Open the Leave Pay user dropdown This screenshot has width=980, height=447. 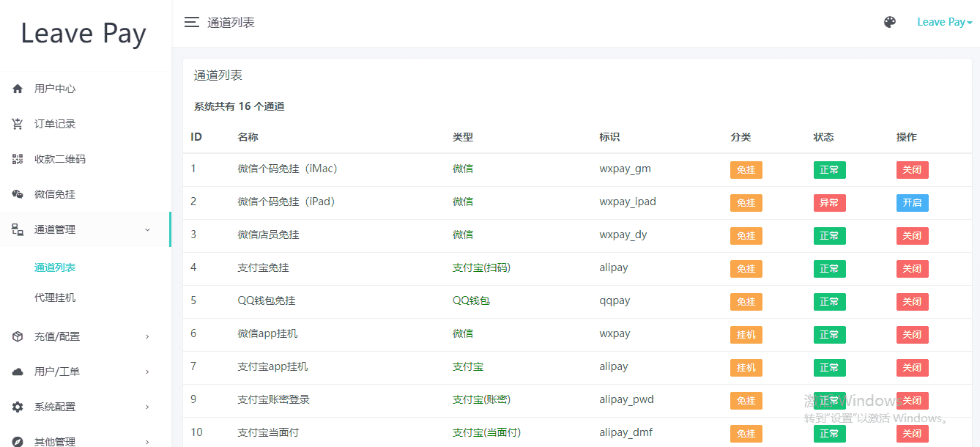tap(945, 22)
